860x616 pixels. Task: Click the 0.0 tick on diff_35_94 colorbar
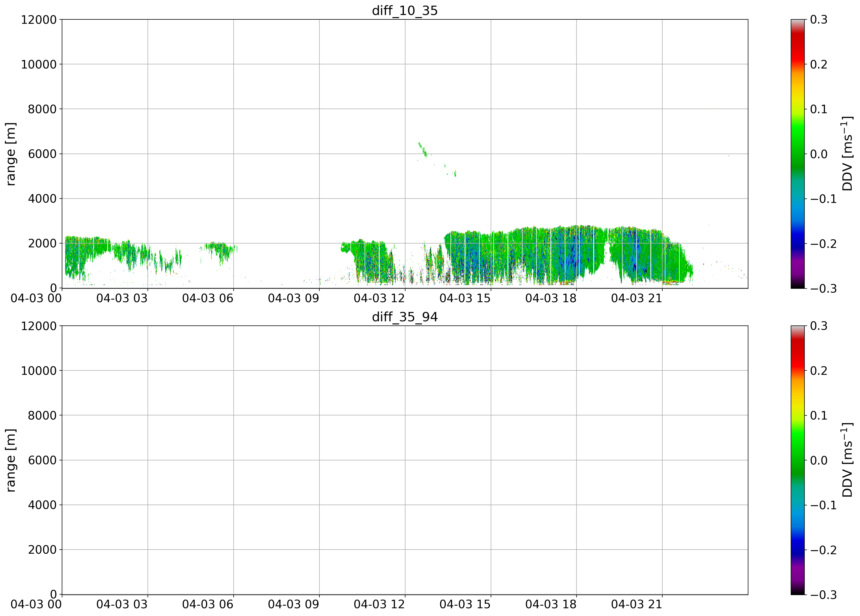coord(819,460)
